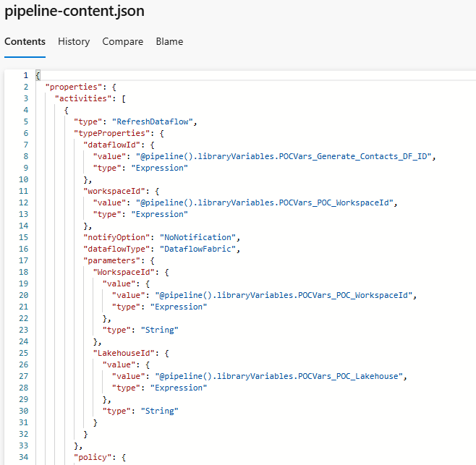Click "String" value on line 23
The height and width of the screenshot is (465, 476).
[159, 330]
